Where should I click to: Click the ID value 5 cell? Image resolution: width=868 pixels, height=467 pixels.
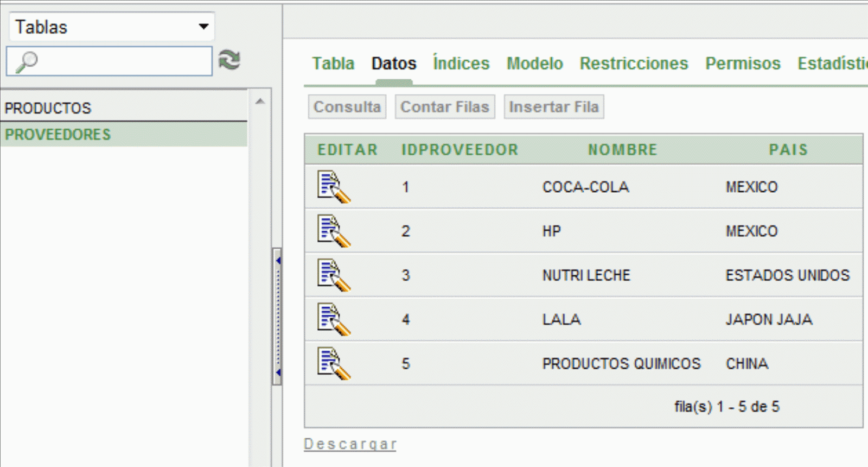406,363
